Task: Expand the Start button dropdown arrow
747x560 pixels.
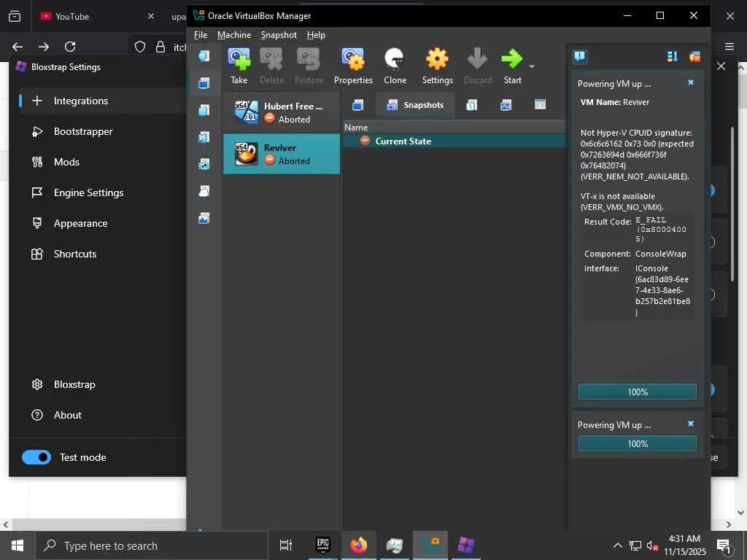Action: (532, 66)
